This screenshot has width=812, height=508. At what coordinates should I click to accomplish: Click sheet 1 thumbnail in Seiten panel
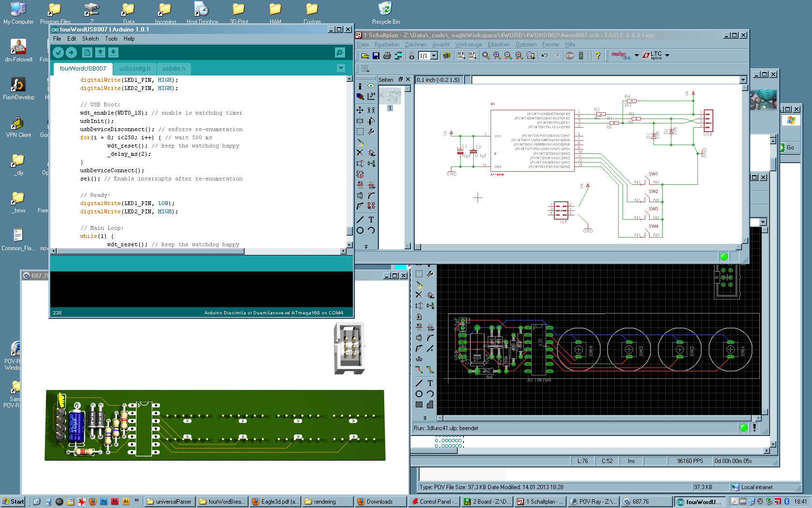coord(390,96)
